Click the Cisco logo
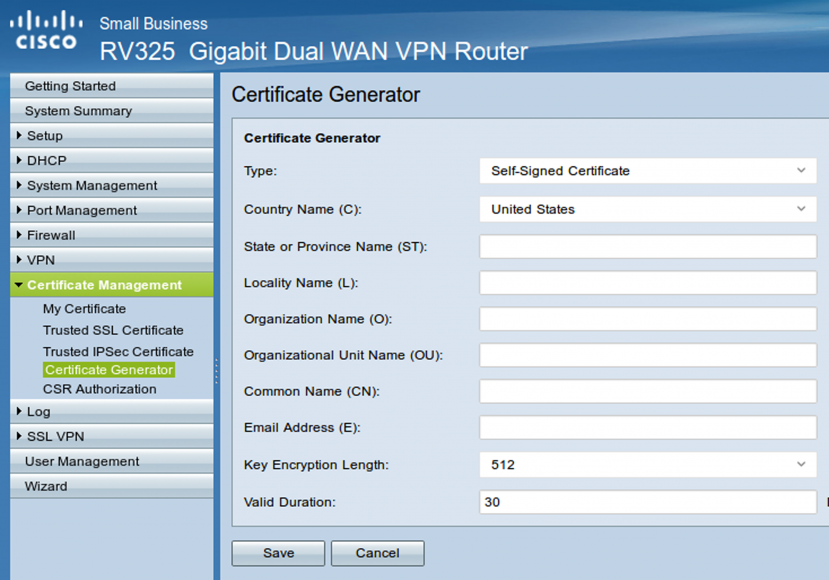The height and width of the screenshot is (580, 829). point(46,30)
